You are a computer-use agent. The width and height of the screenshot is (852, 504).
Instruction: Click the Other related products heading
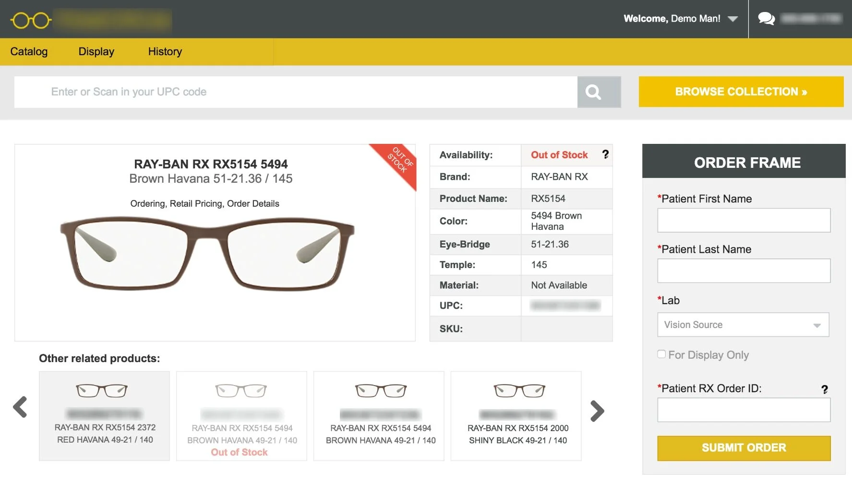click(99, 358)
